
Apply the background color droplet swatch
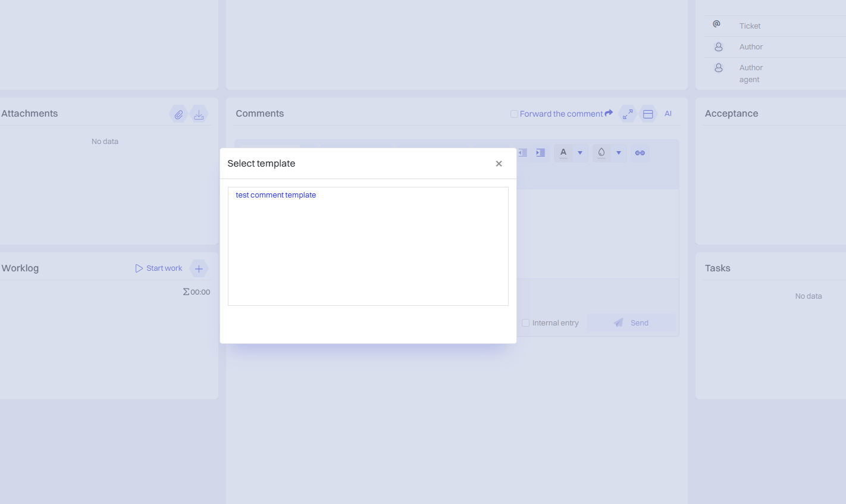click(x=601, y=153)
